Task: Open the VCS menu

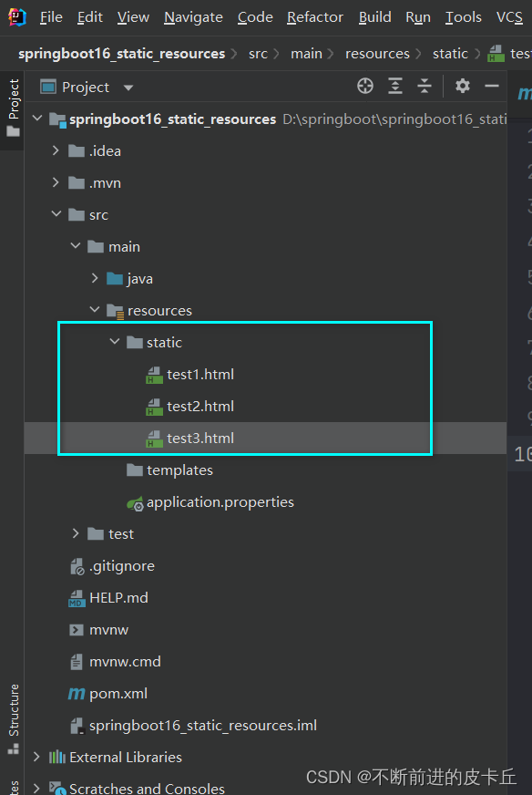Action: tap(509, 17)
